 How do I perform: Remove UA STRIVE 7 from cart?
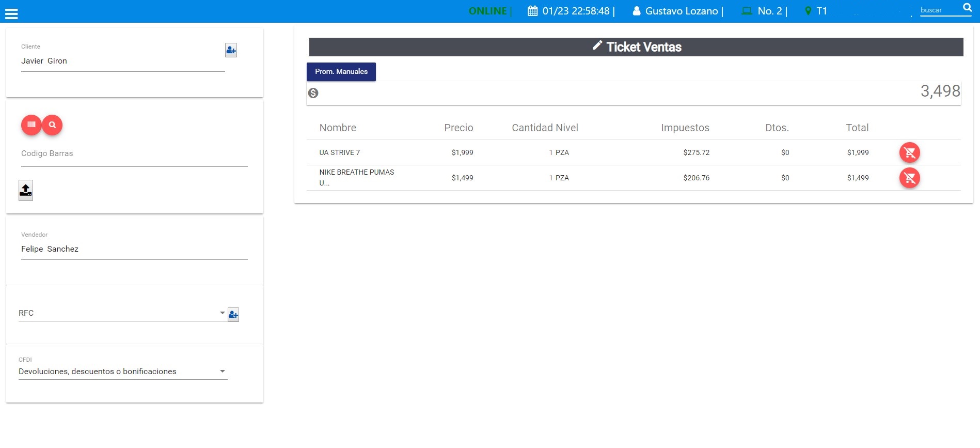point(909,152)
